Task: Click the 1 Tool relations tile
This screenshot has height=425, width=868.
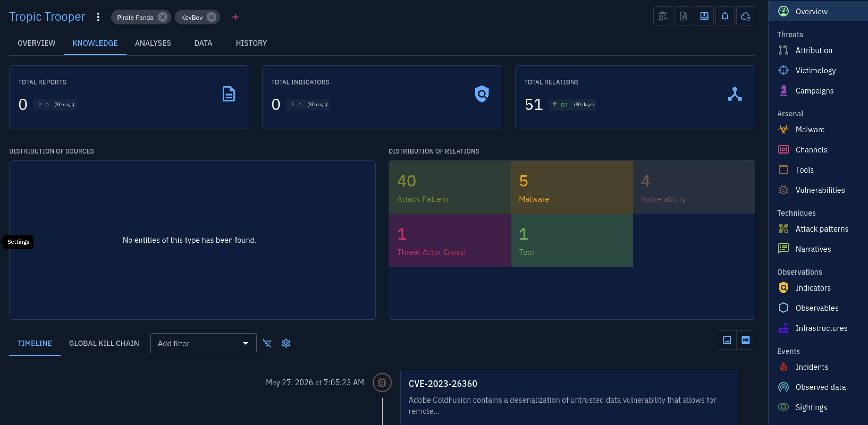Action: point(572,240)
